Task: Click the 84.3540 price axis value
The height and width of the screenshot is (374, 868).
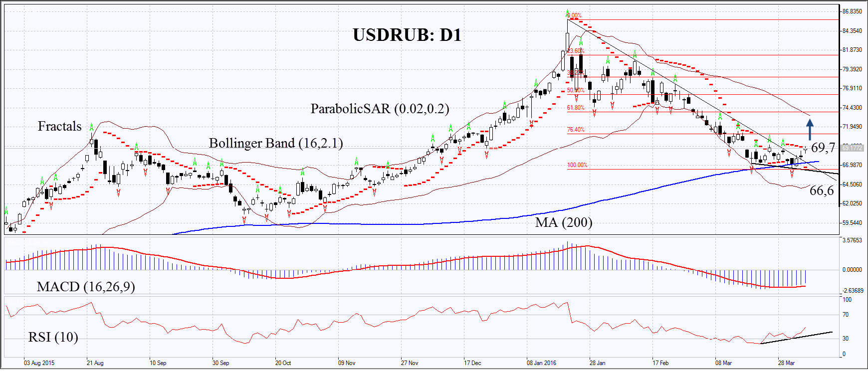Action: (x=852, y=31)
